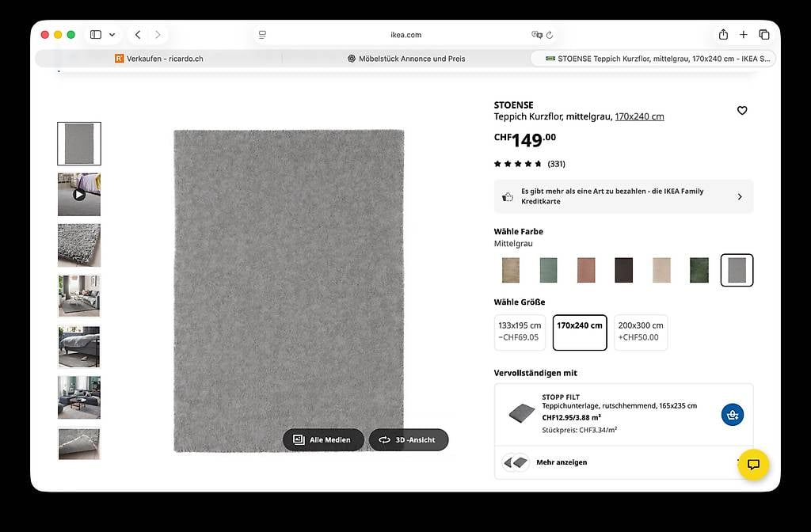Select the anthracite dark rug colour swatch
The height and width of the screenshot is (532, 811).
624,270
